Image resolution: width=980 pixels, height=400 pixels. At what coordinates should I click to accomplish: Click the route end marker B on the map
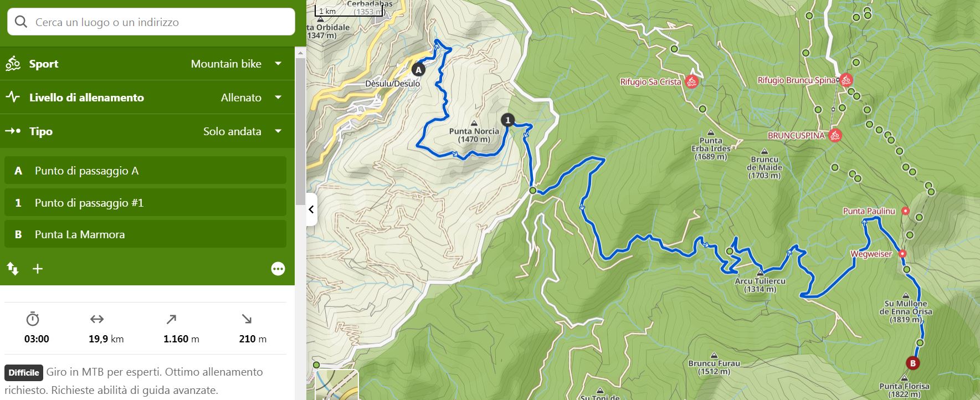point(912,363)
